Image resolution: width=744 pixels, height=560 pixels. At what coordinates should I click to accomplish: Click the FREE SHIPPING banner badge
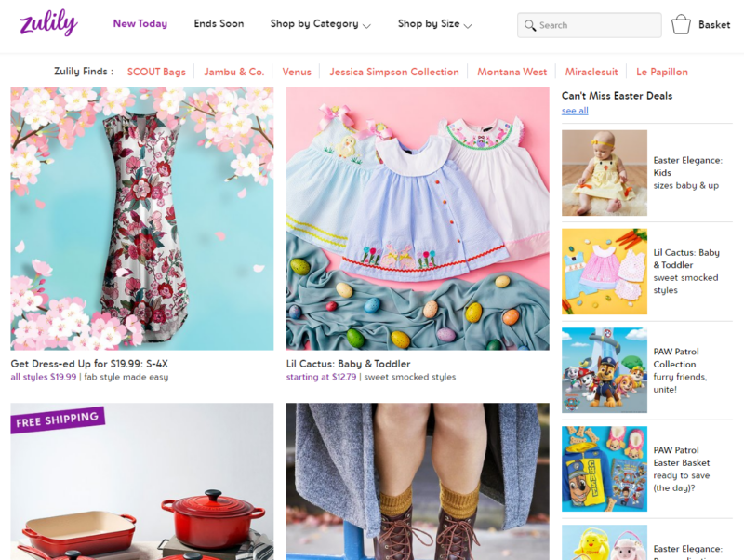click(58, 420)
